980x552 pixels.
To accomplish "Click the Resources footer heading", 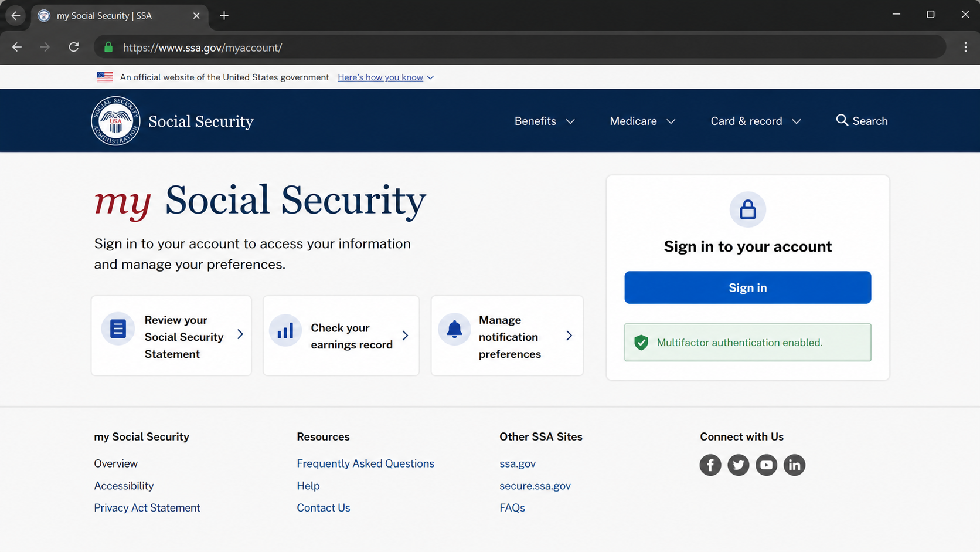I will (323, 436).
